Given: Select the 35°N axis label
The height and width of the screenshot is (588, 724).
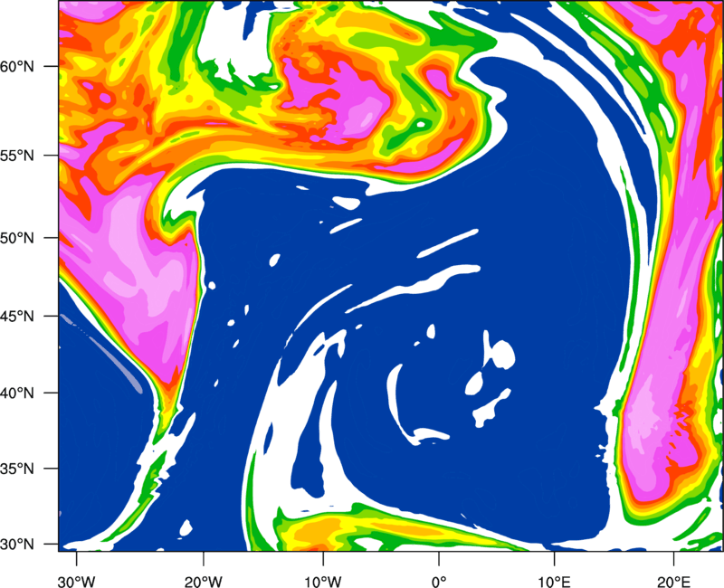Looking at the screenshot, I should coord(17,469).
